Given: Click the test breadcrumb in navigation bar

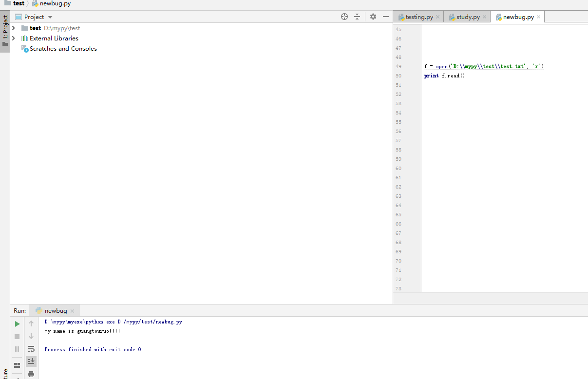Looking at the screenshot, I should (x=15, y=3).
